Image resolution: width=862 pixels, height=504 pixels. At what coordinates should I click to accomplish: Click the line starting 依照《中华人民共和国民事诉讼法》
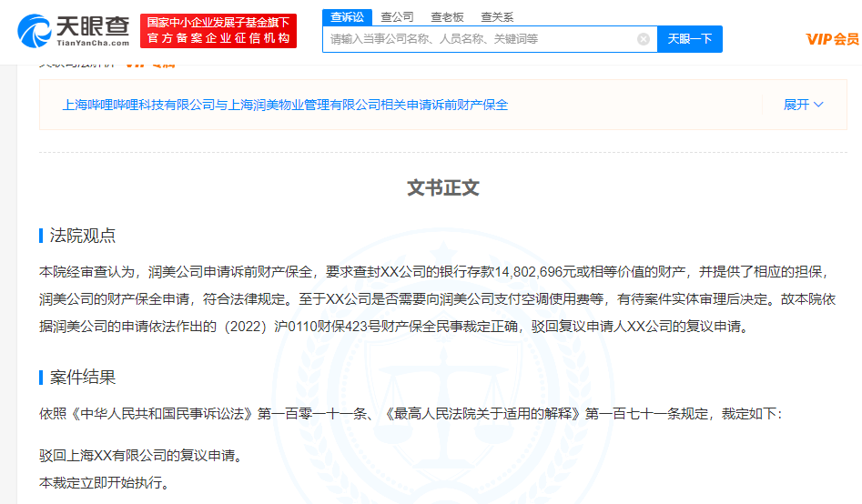coord(411,414)
